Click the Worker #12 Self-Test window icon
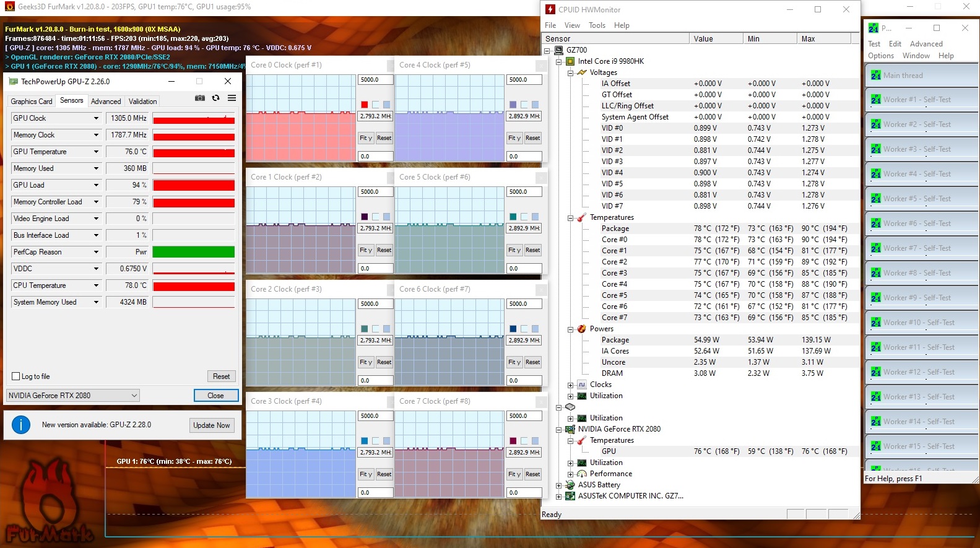The height and width of the screenshot is (548, 980). (876, 372)
